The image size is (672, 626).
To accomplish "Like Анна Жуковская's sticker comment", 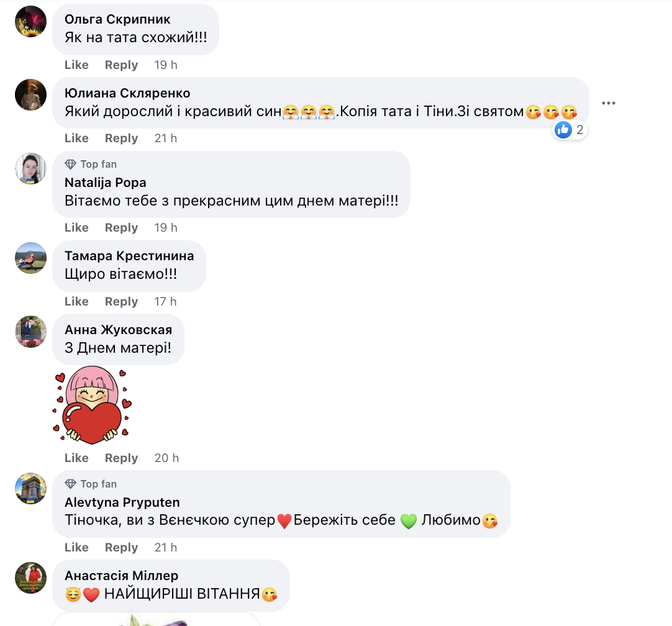I will pyautogui.click(x=76, y=458).
